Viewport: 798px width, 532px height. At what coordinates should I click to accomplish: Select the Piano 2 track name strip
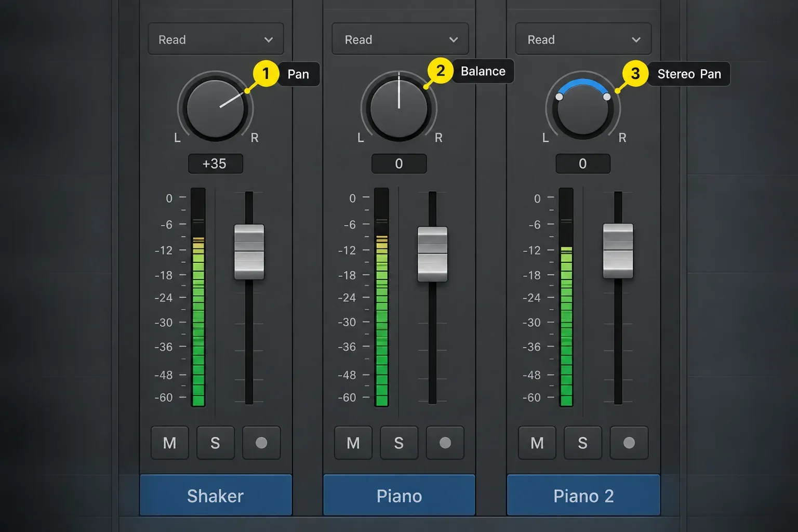pos(583,495)
